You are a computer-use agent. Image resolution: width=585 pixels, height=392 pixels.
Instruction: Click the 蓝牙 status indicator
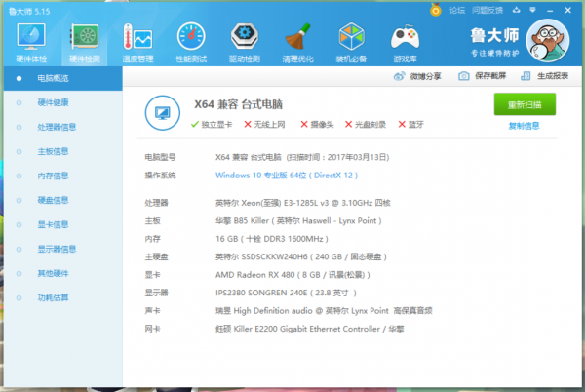(x=410, y=125)
